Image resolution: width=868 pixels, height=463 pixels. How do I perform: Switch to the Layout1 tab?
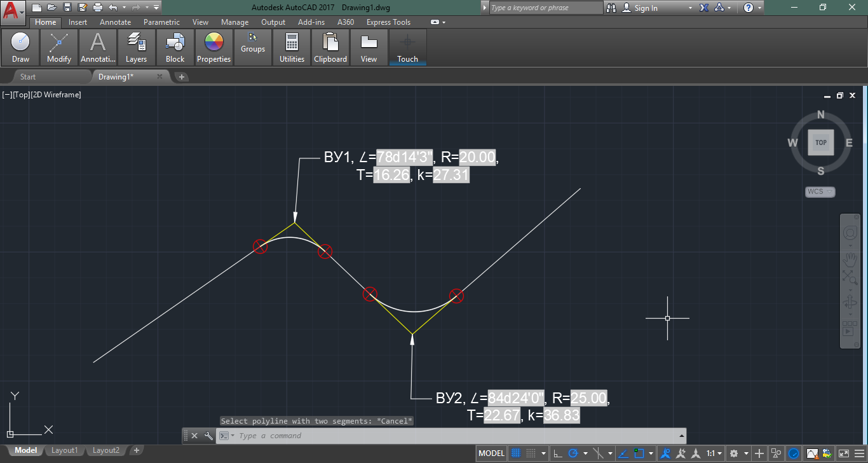pos(64,450)
